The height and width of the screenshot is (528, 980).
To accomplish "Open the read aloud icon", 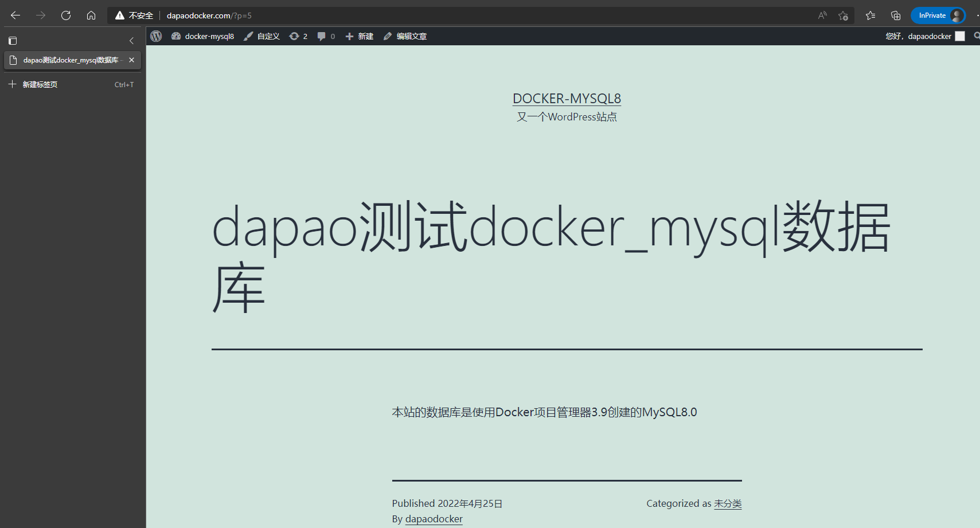I will point(822,15).
